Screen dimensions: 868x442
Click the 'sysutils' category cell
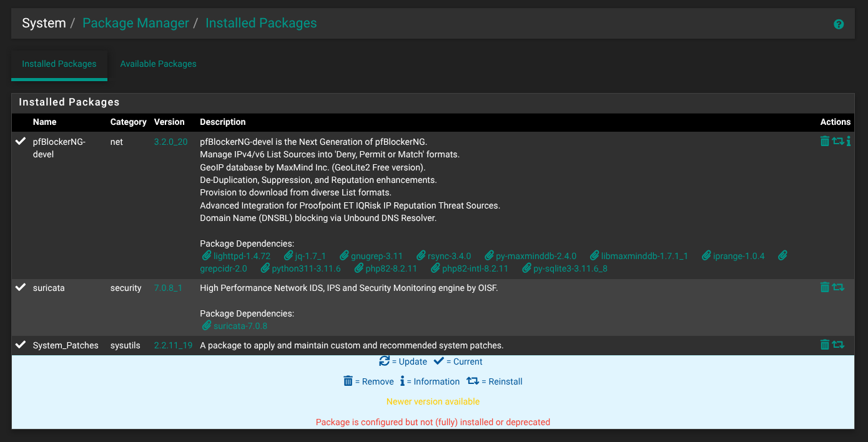pos(126,345)
